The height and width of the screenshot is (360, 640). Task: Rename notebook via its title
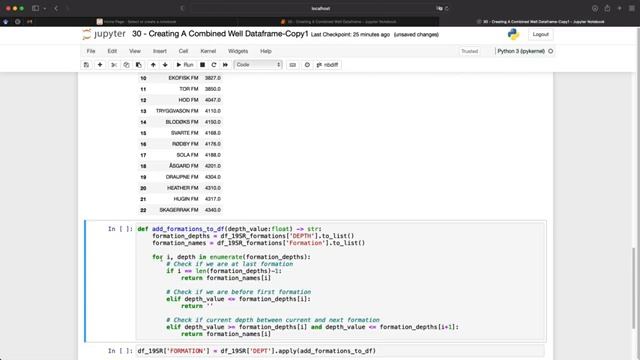pos(220,34)
